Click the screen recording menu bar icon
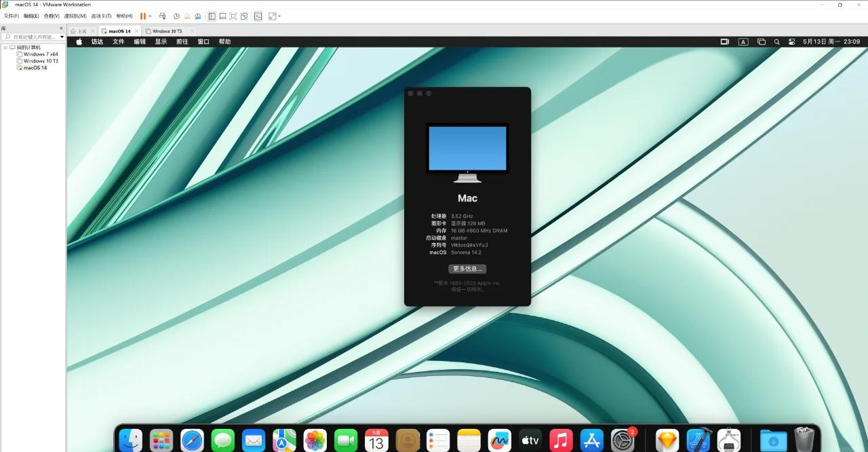868x452 pixels. 725,41
